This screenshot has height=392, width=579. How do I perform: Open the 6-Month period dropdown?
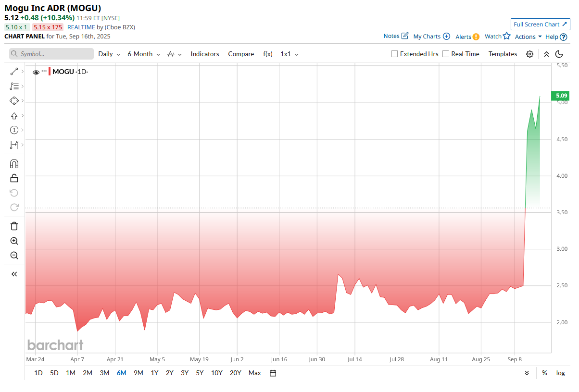tap(143, 54)
